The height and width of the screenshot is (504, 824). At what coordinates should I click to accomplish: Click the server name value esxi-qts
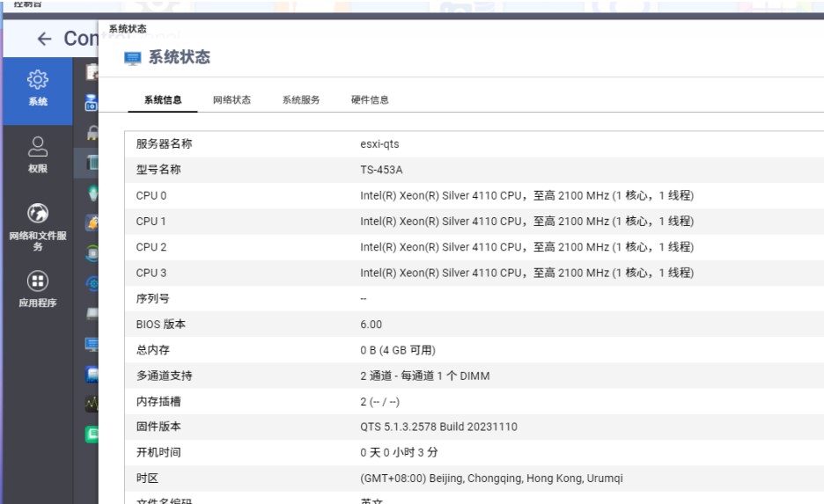tap(379, 144)
